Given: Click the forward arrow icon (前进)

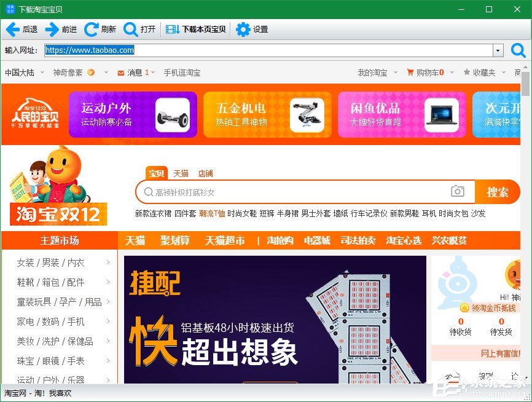Looking at the screenshot, I should click(52, 30).
